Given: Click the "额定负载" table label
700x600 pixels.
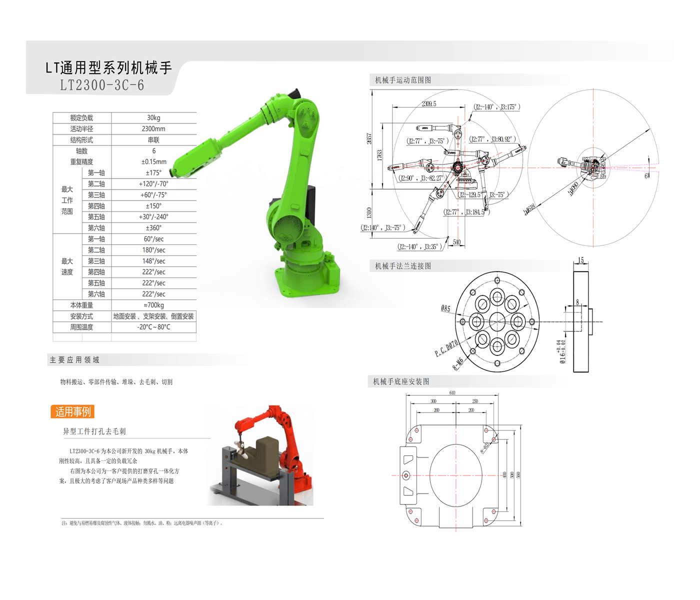Looking at the screenshot, I should (x=81, y=118).
